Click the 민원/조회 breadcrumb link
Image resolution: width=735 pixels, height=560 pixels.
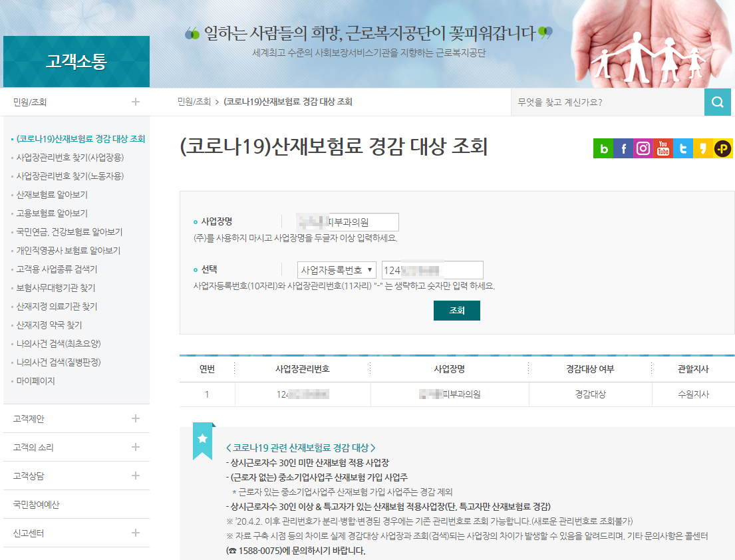point(194,102)
